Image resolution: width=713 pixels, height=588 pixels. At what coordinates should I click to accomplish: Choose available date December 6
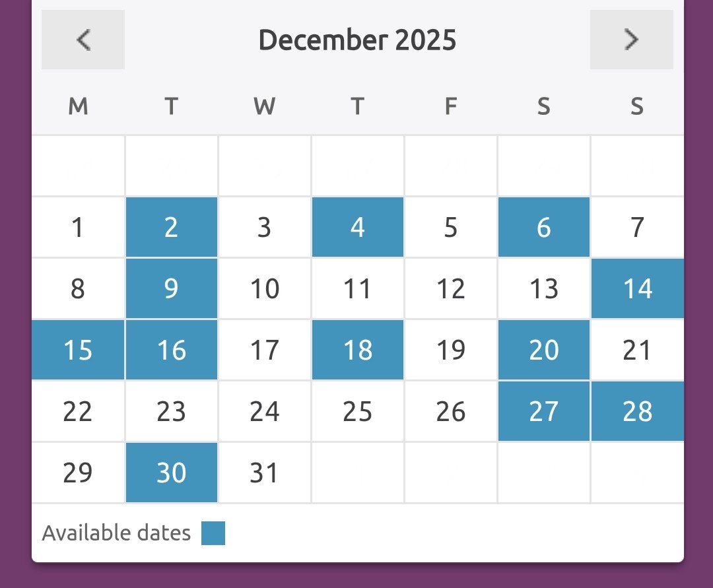(544, 227)
